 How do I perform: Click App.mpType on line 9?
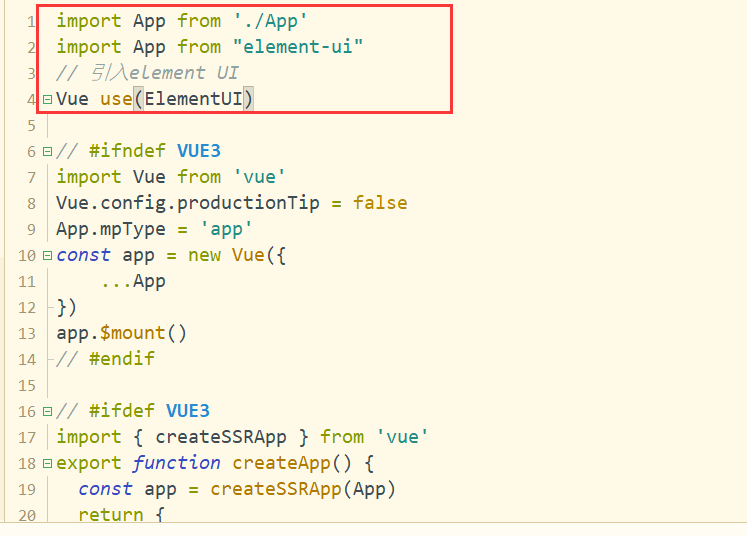pyautogui.click(x=111, y=229)
